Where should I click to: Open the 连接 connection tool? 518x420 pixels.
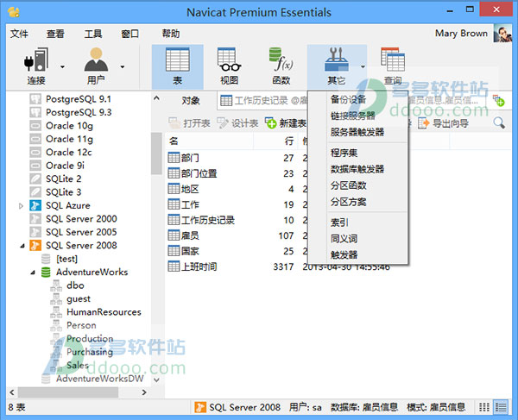pyautogui.click(x=36, y=66)
